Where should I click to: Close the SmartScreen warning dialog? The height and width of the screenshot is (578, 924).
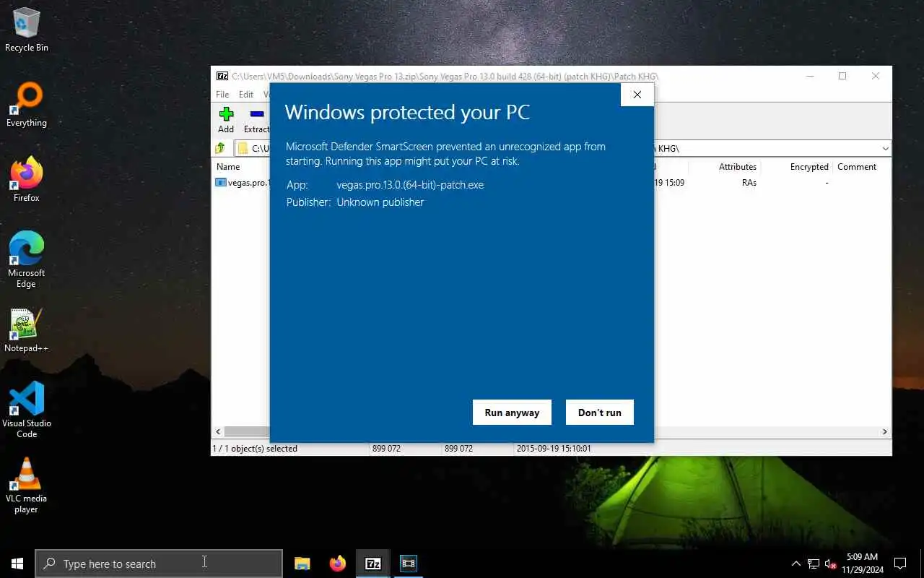pyautogui.click(x=637, y=95)
